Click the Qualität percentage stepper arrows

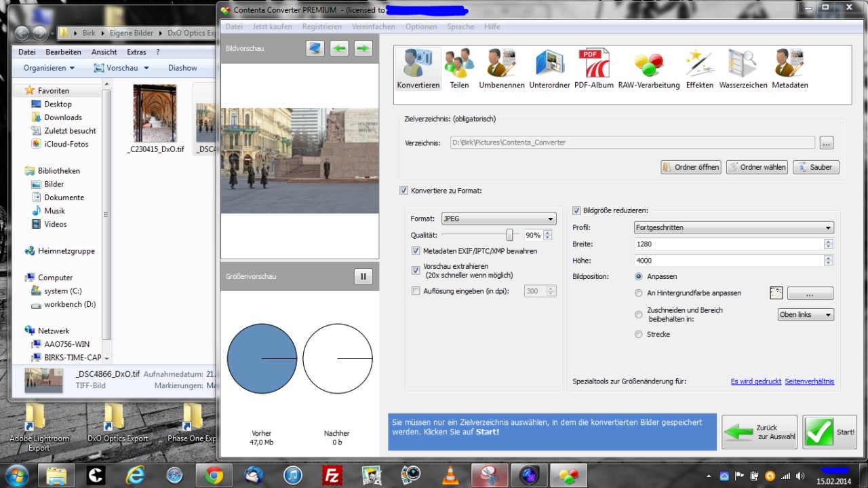[548, 236]
